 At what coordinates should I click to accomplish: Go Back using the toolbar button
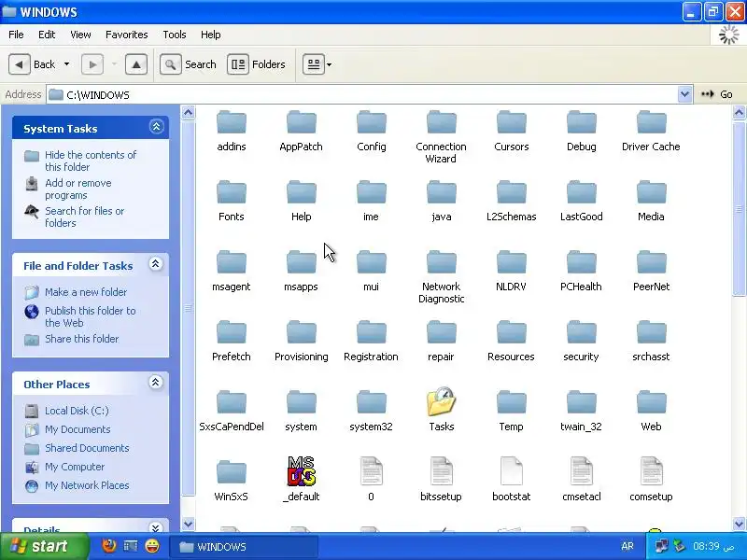pos(32,64)
